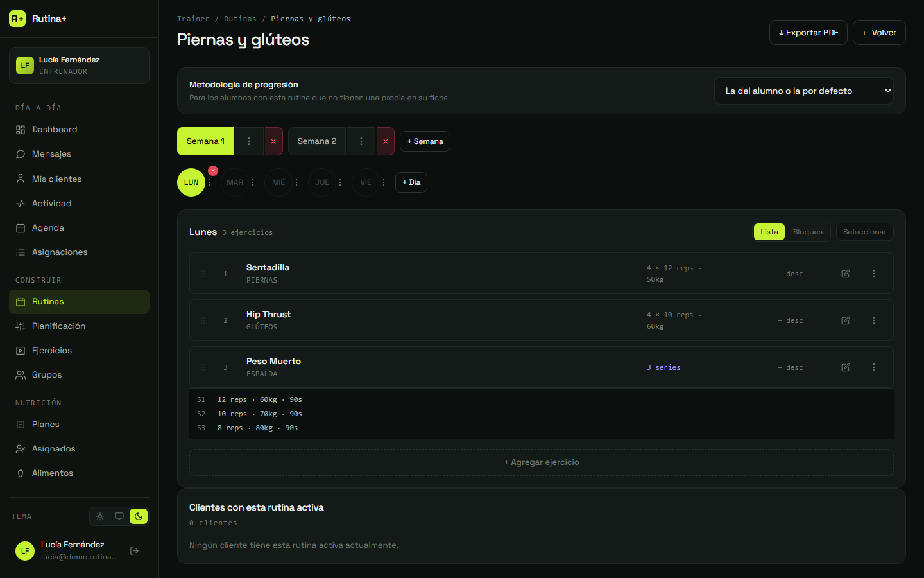
Task: Click Agregar ejercicio to add an exercise
Action: tap(542, 462)
